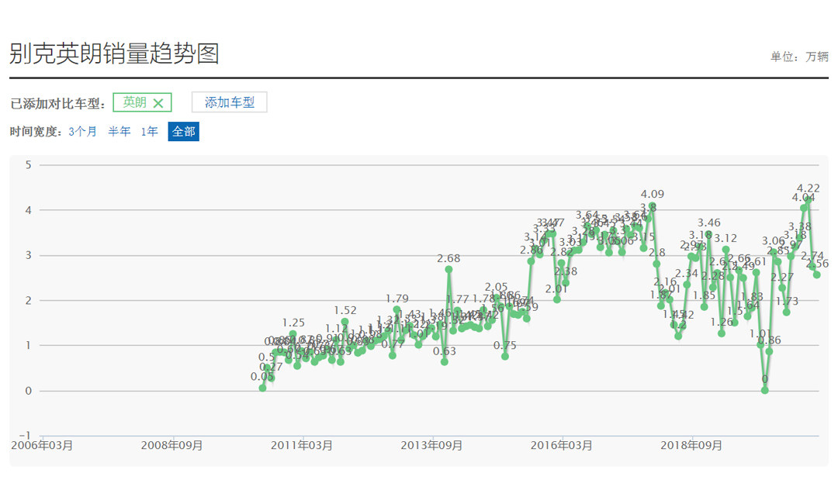Image resolution: width=838 pixels, height=504 pixels.
Task: Click the 2.01 data point dip
Action: (x=556, y=299)
